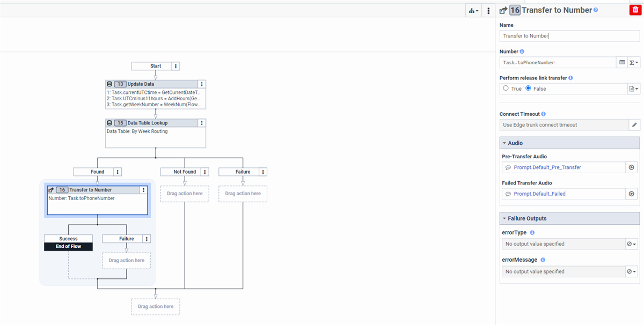
Task: Collapse the Audio section
Action: [x=505, y=143]
